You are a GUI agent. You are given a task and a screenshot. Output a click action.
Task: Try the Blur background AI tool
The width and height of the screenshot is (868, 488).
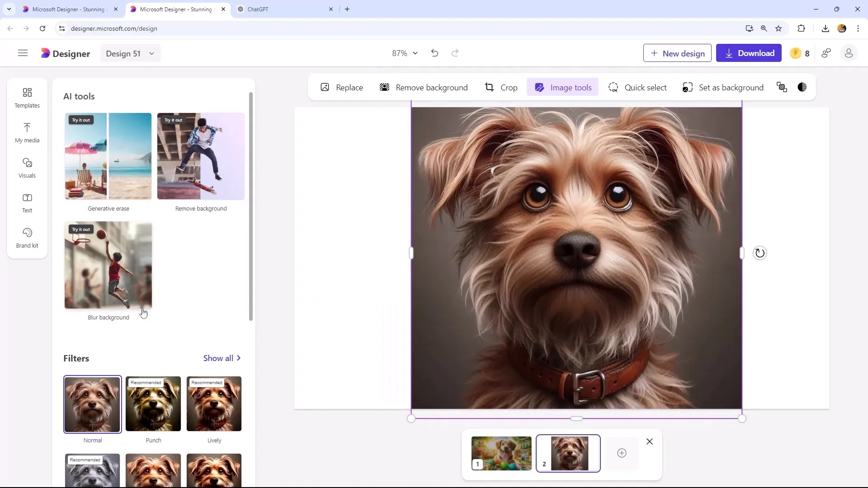pyautogui.click(x=108, y=265)
